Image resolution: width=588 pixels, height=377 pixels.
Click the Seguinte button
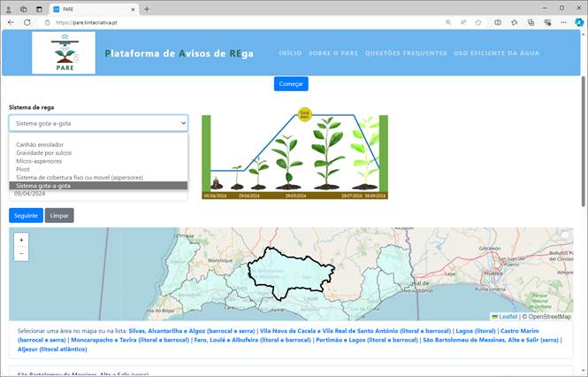(26, 215)
